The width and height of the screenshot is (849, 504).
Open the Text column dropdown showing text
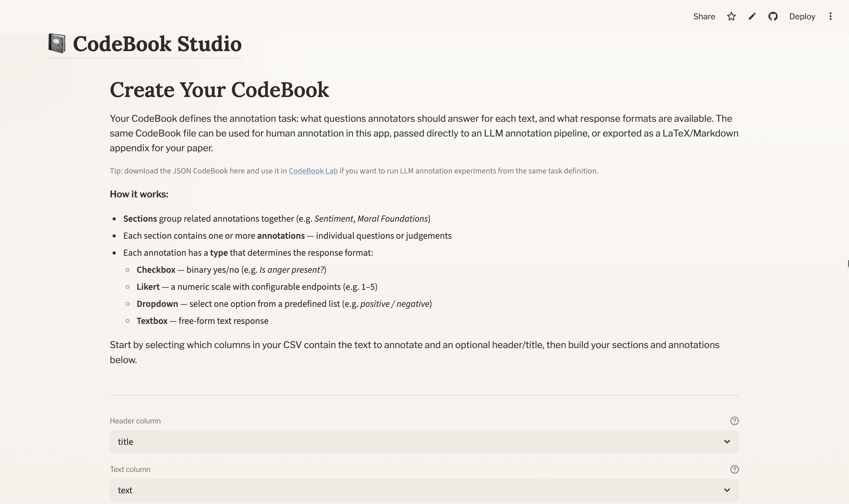(424, 490)
